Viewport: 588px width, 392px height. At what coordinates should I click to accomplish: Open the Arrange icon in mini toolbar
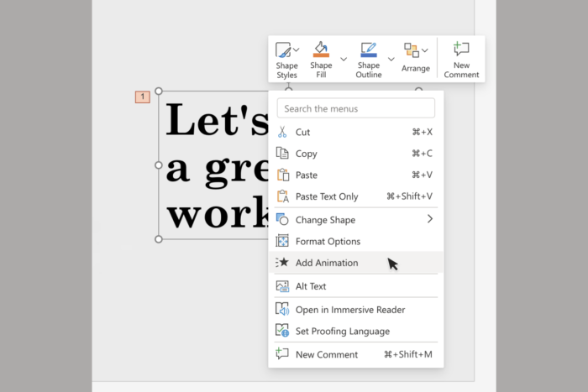point(412,50)
